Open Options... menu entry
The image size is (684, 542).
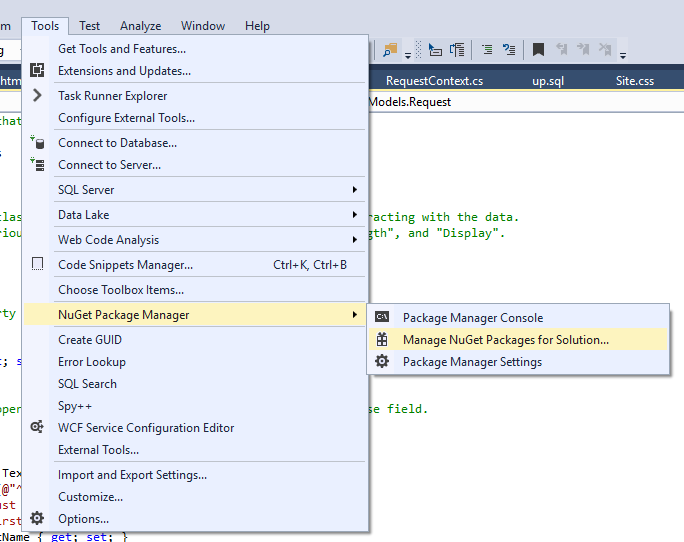[x=195, y=519]
